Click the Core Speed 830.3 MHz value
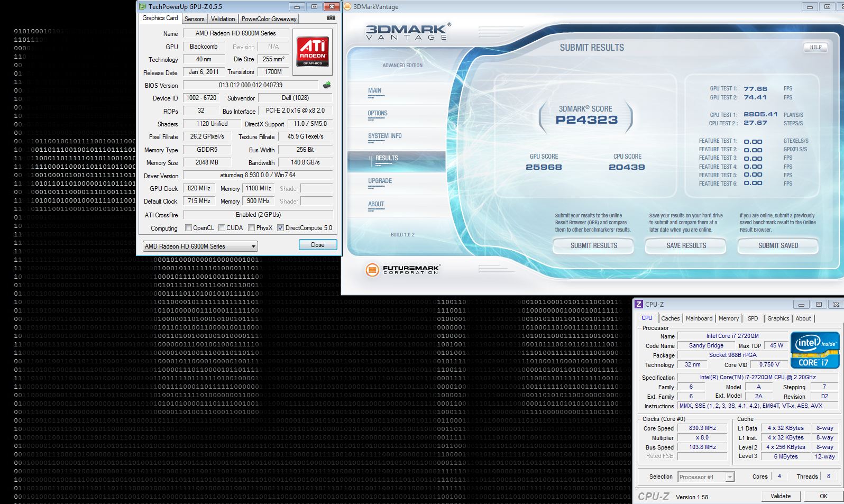The width and height of the screenshot is (844, 504). (702, 428)
